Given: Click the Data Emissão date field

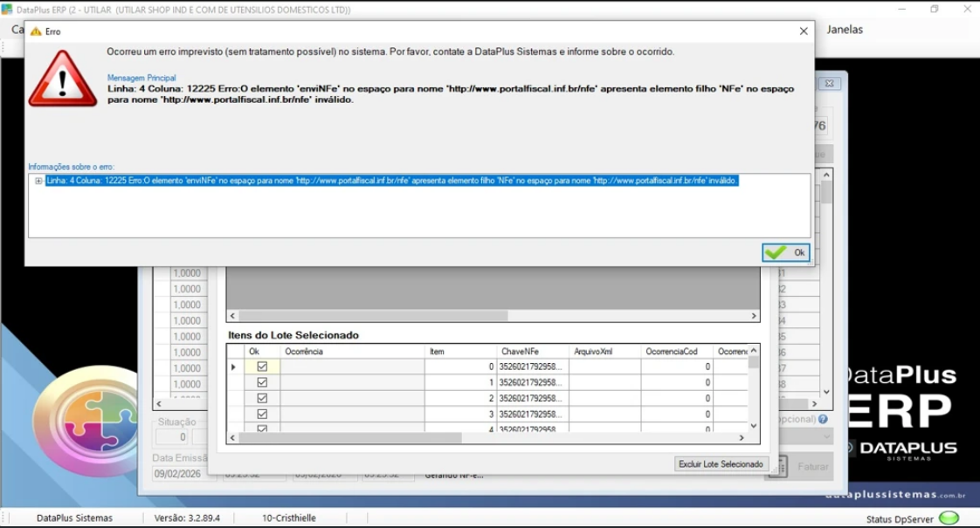Looking at the screenshot, I should point(183,474).
